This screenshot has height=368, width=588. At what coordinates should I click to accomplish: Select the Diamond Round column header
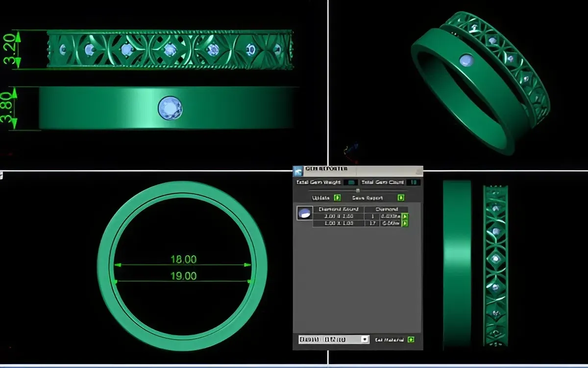pyautogui.click(x=338, y=209)
